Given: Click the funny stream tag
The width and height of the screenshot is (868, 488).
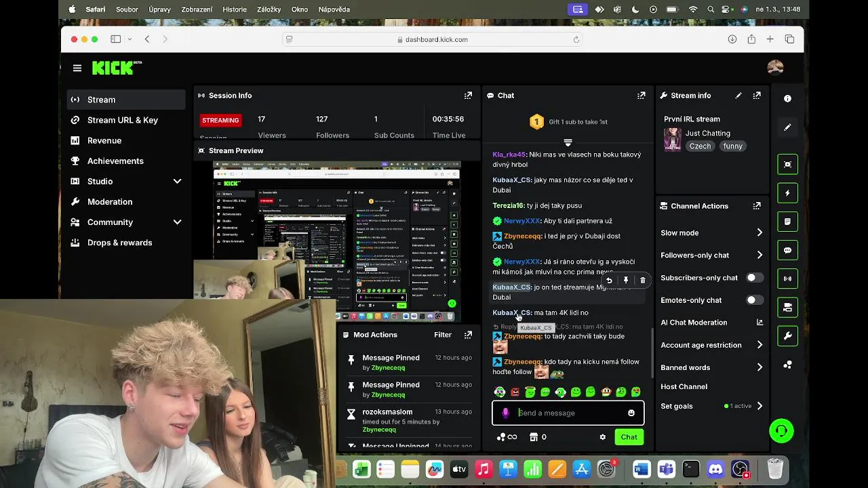Looking at the screenshot, I should [x=733, y=146].
